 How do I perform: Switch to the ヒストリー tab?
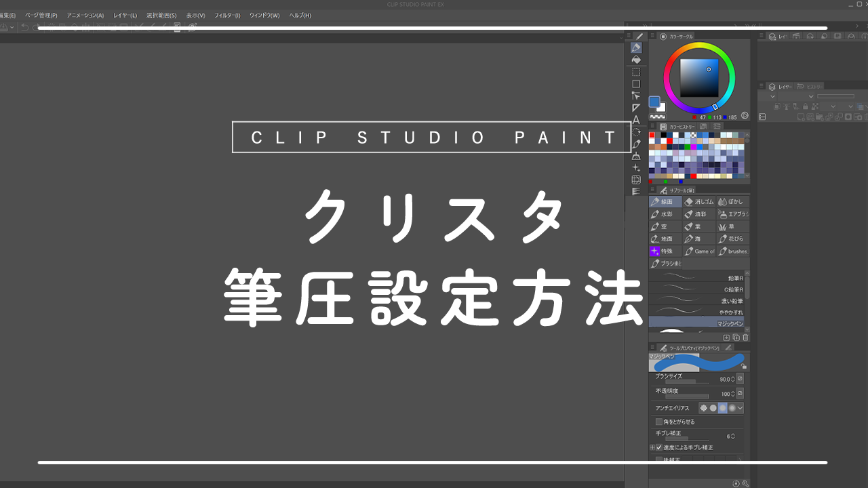pyautogui.click(x=810, y=86)
